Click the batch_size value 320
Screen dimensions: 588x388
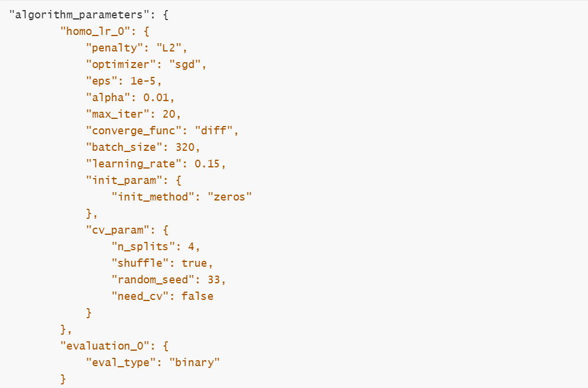(x=185, y=147)
